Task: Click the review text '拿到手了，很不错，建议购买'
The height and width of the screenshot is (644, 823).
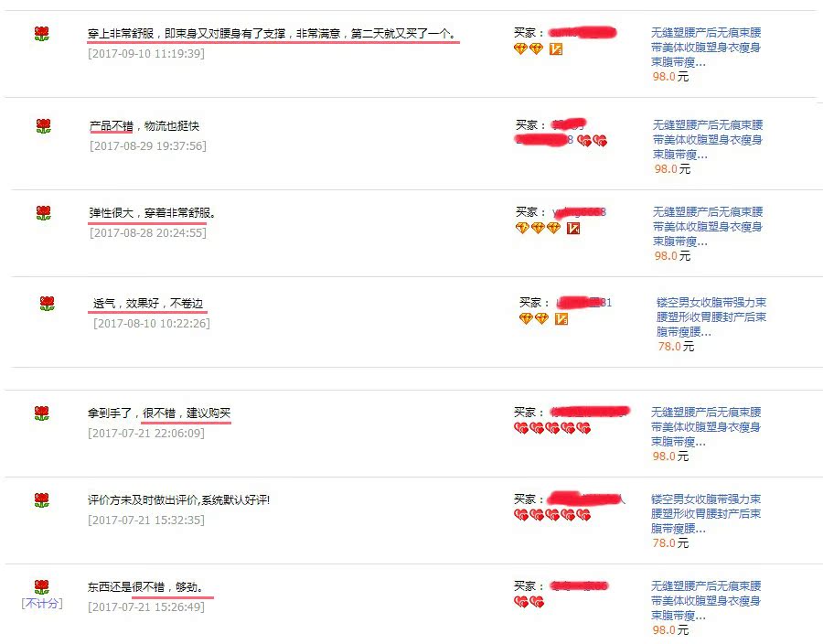Action: pyautogui.click(x=159, y=413)
